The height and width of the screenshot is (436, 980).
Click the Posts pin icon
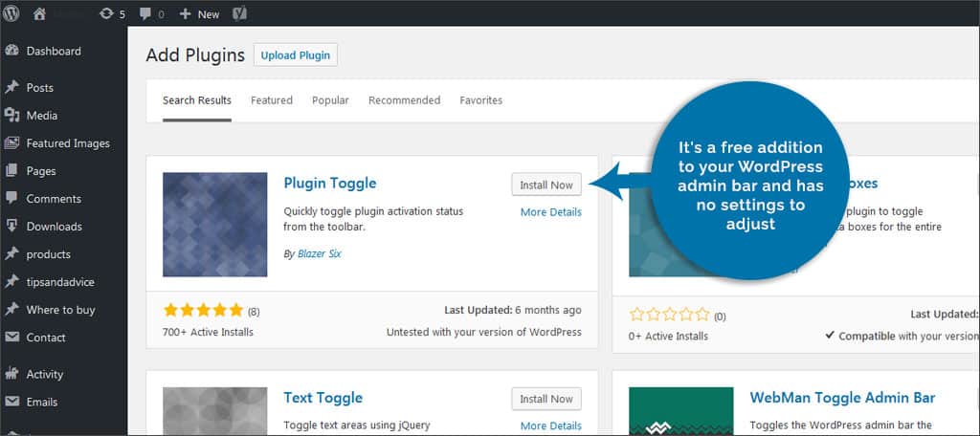[11, 87]
